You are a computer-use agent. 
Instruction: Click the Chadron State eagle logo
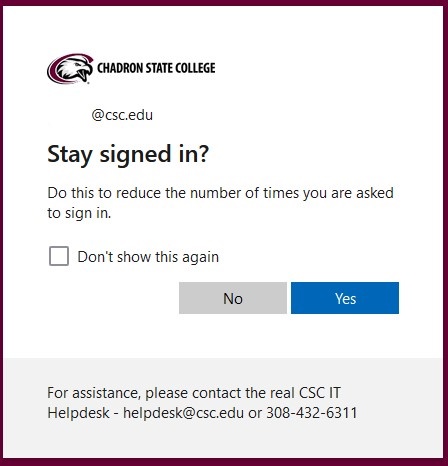click(70, 69)
